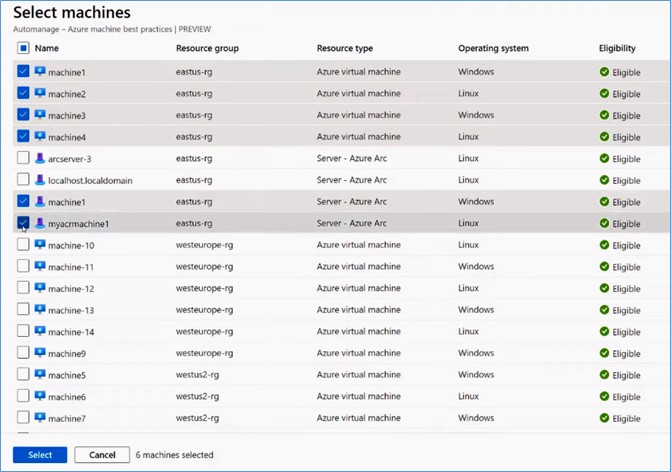Uncheck the machine3 checkbox
The width and height of the screenshot is (671, 472).
point(23,114)
